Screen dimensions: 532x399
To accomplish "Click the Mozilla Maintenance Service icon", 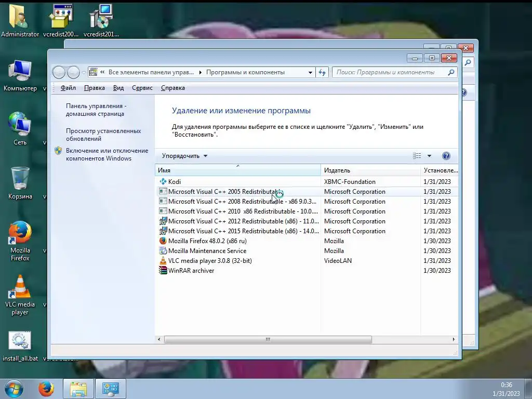I will (x=163, y=251).
